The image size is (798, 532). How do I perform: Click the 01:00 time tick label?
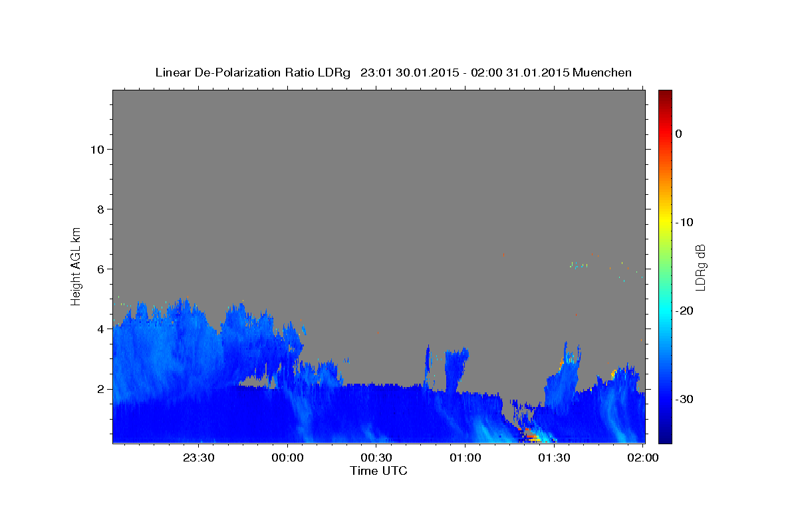pyautogui.click(x=465, y=458)
